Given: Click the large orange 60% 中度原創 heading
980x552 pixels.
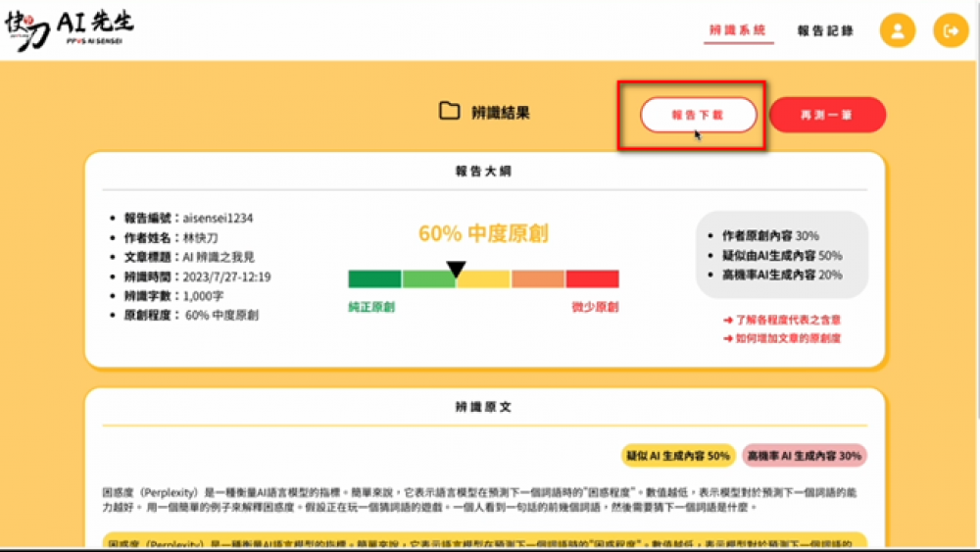Looking at the screenshot, I should 483,233.
